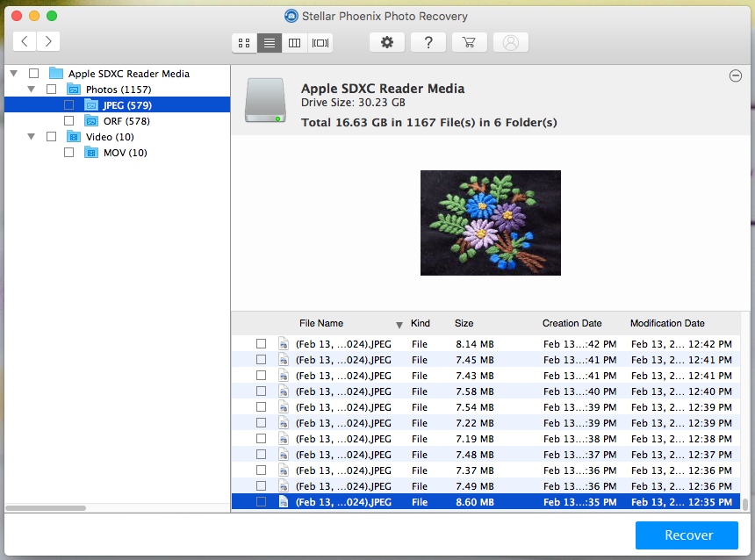Switch to icon grid view
The image size is (755, 560).
pos(244,42)
